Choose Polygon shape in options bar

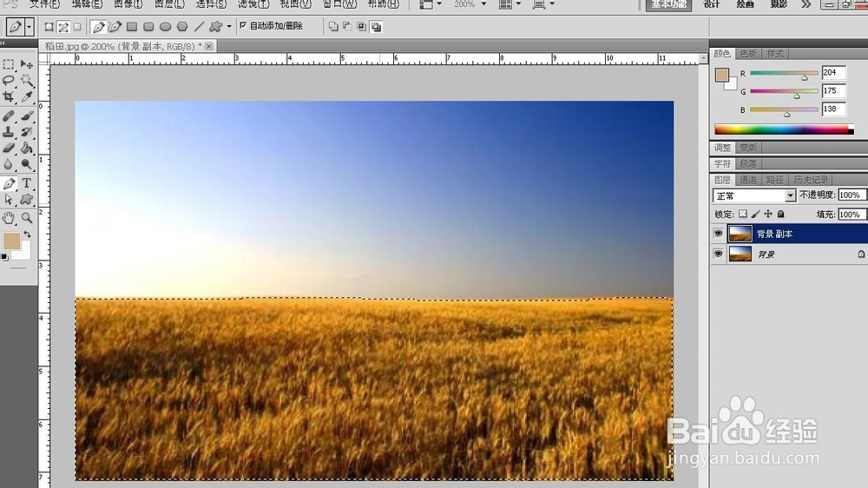tap(182, 27)
